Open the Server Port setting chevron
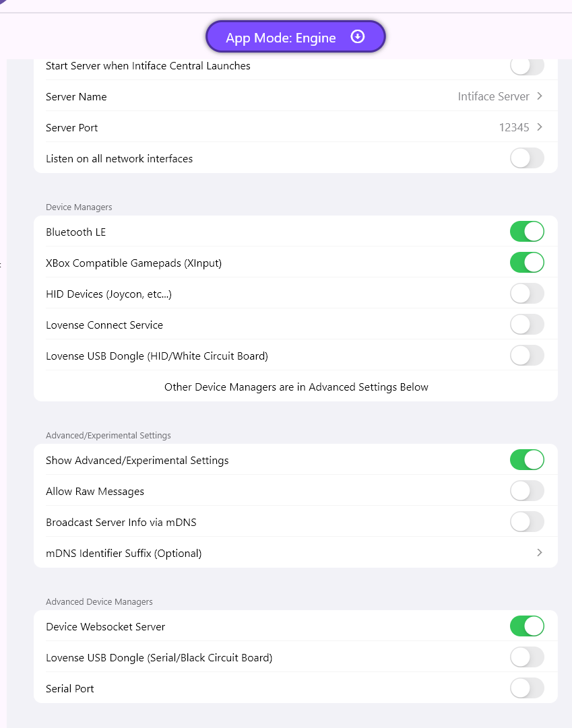Viewport: 572px width, 728px height. [x=540, y=127]
